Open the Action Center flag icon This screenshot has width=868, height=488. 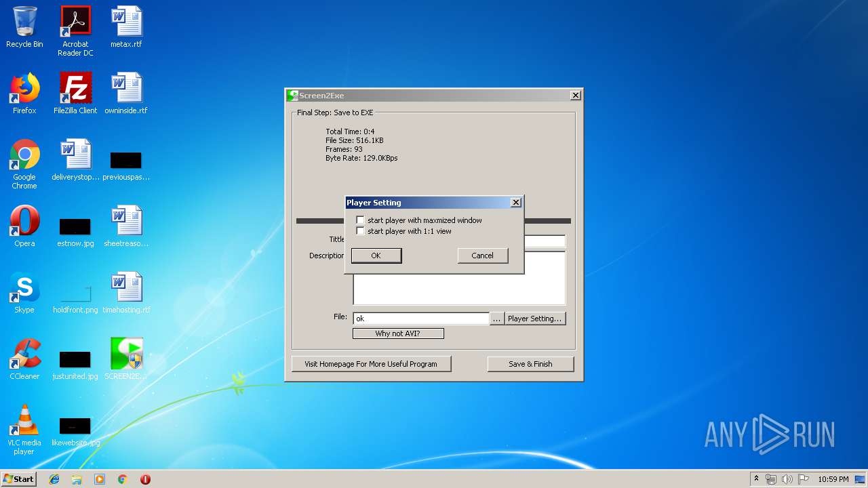point(803,479)
